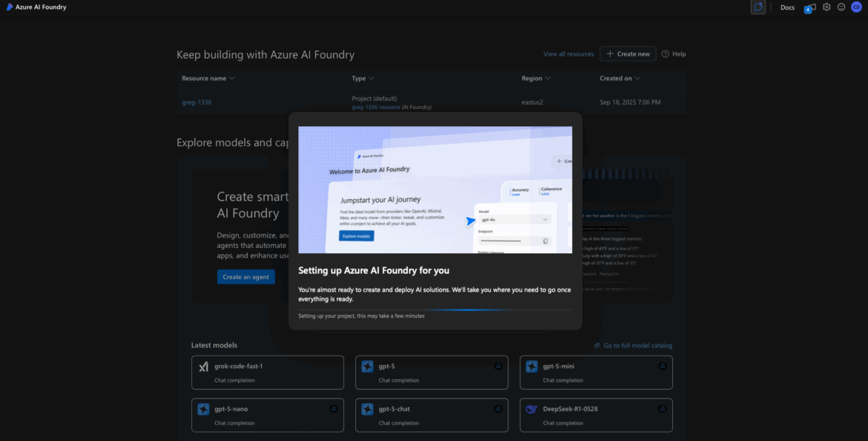Screen dimensions: 868x441
Task: Open the greg-1336 project link
Action: pos(197,102)
